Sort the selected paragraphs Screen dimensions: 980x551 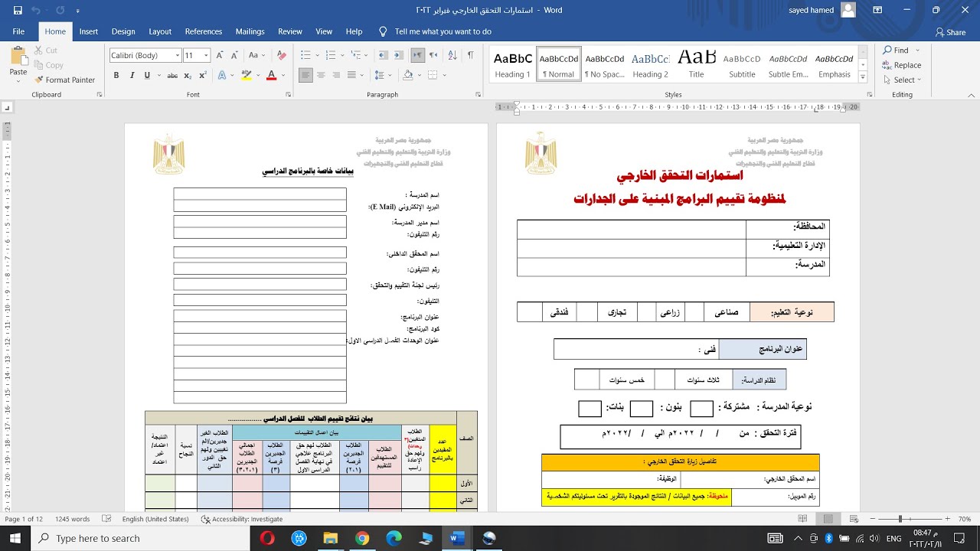452,55
